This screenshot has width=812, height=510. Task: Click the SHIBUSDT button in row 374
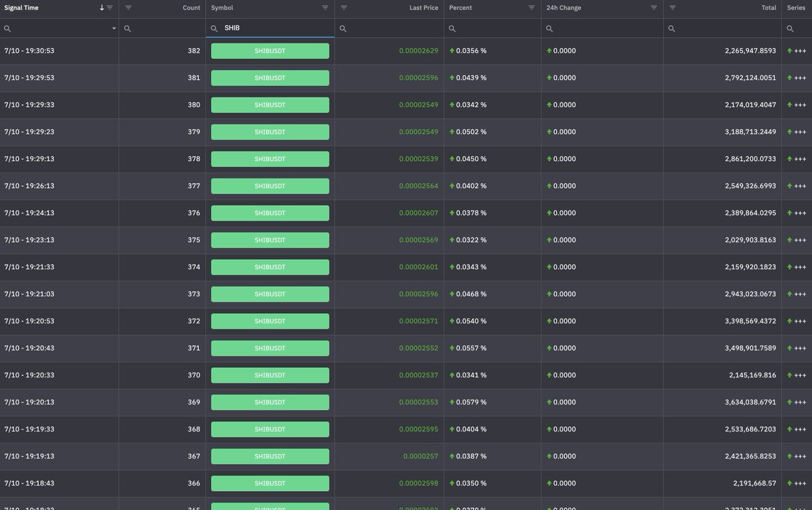[x=270, y=267]
